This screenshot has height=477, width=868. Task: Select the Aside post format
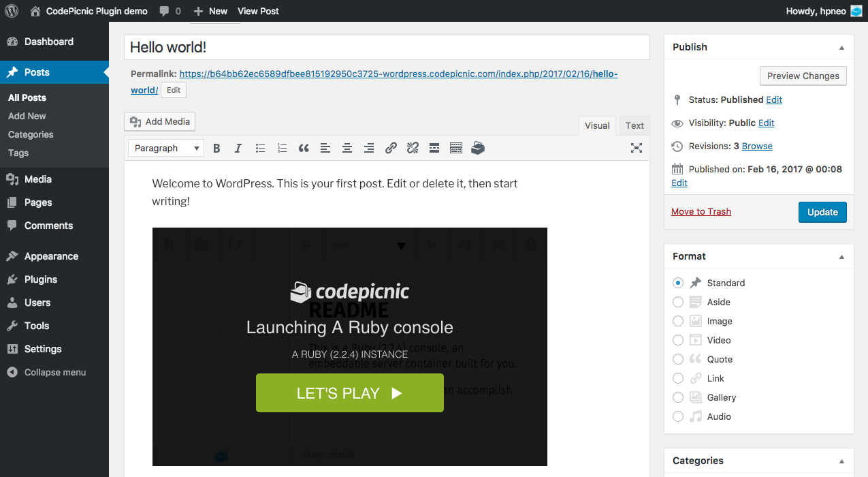[x=677, y=302]
